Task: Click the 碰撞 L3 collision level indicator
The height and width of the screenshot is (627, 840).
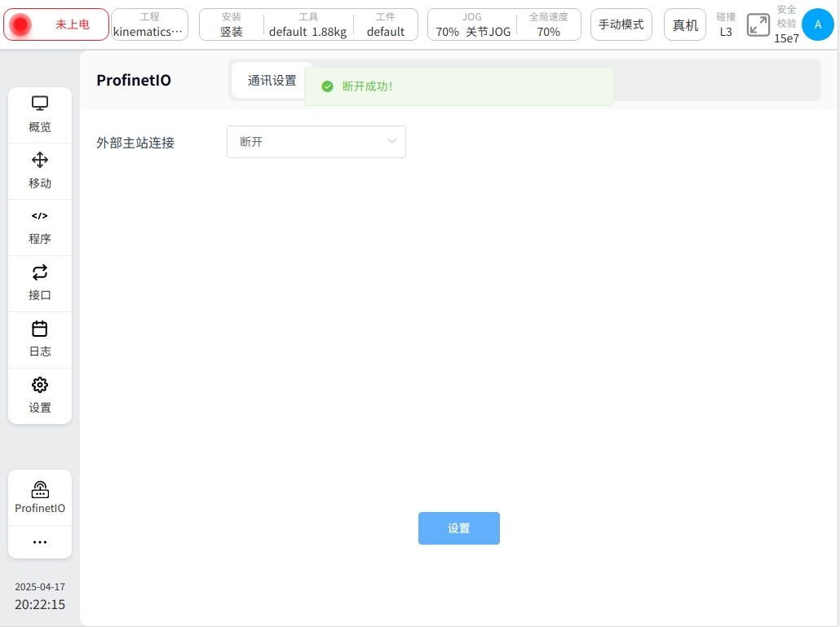Action: coord(725,24)
